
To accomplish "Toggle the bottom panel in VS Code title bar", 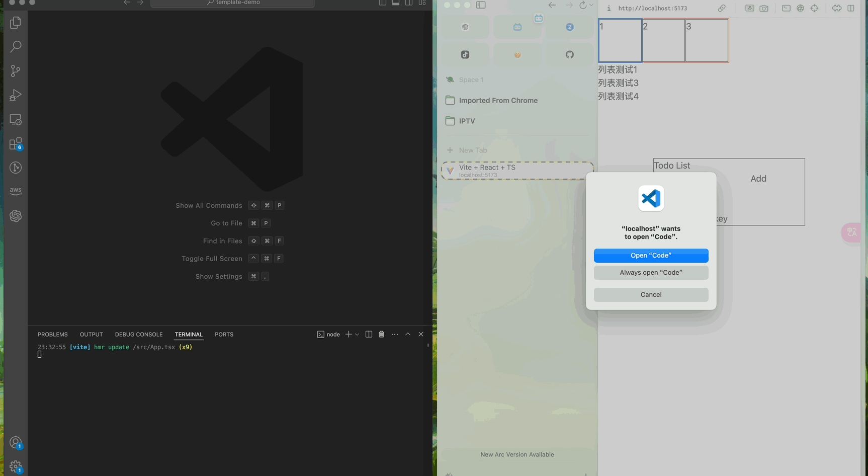I will tap(396, 3).
